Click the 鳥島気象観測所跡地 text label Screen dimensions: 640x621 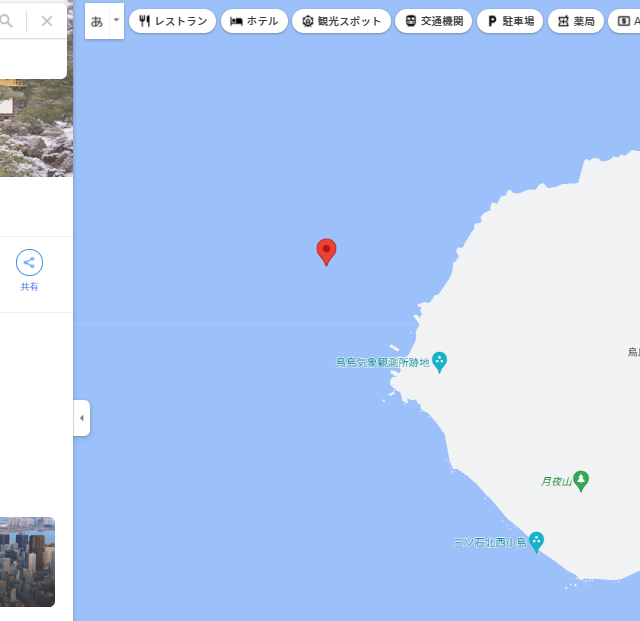point(382,363)
